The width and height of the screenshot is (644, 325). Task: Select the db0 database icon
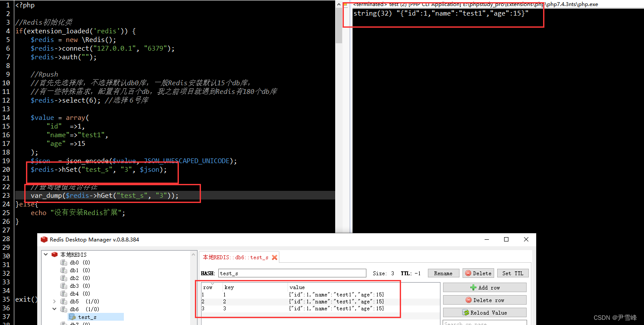64,262
